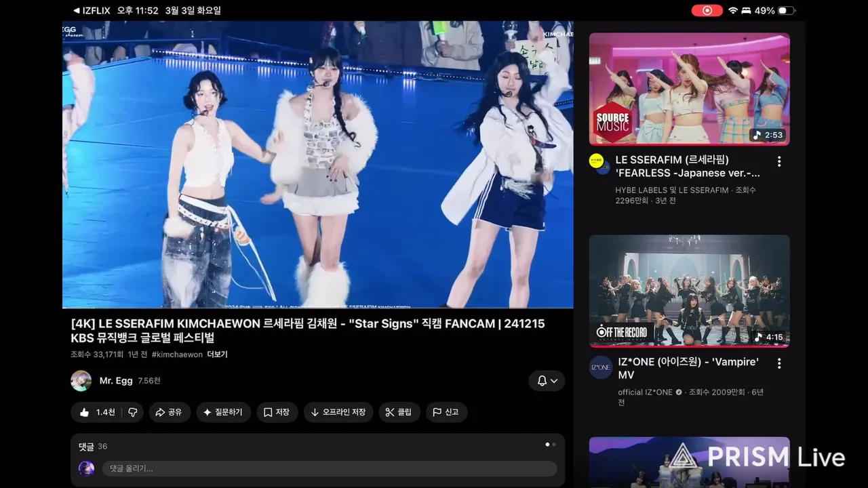868x488 pixels.
Task: Open the 댓글 36 comments section header
Action: click(x=93, y=447)
